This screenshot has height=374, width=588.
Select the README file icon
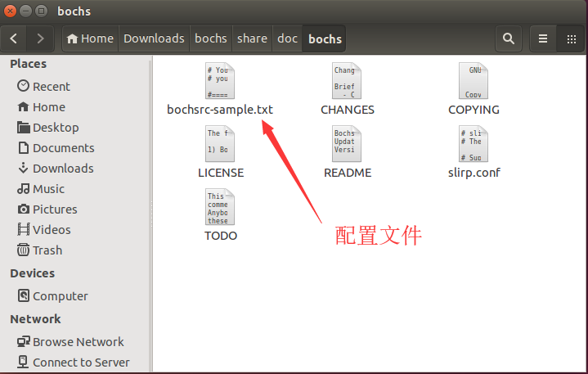pyautogui.click(x=347, y=144)
